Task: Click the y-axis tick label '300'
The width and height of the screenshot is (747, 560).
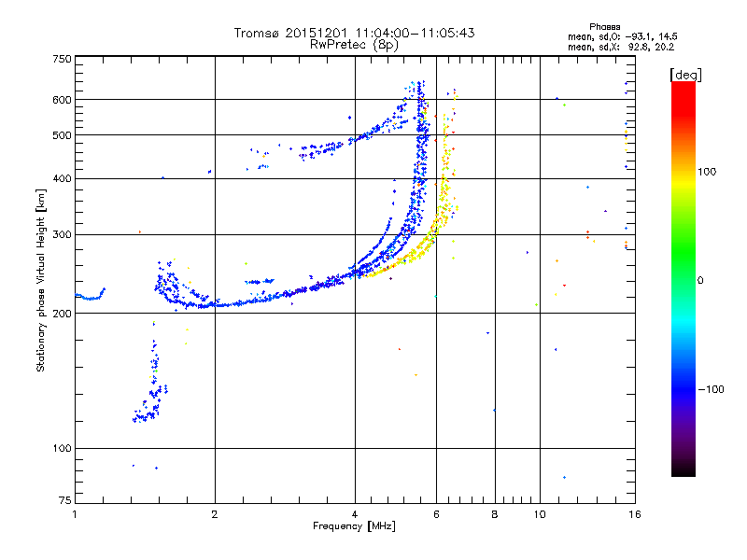Action: (62, 234)
